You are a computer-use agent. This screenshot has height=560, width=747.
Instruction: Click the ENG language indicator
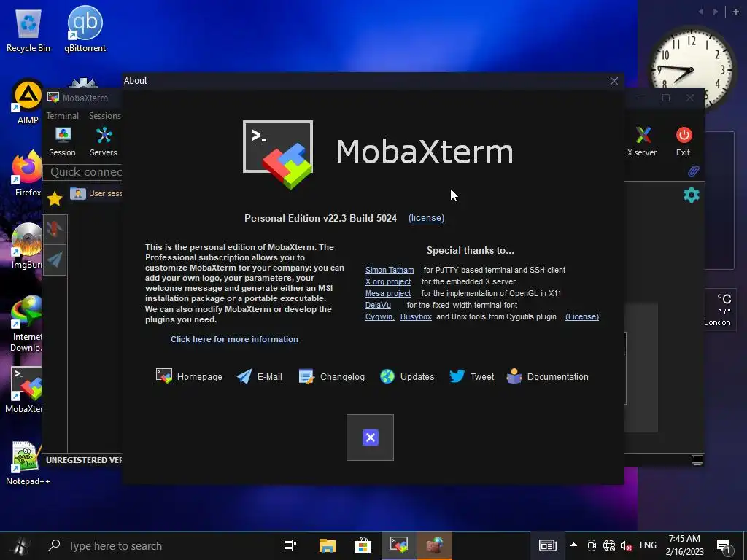648,545
